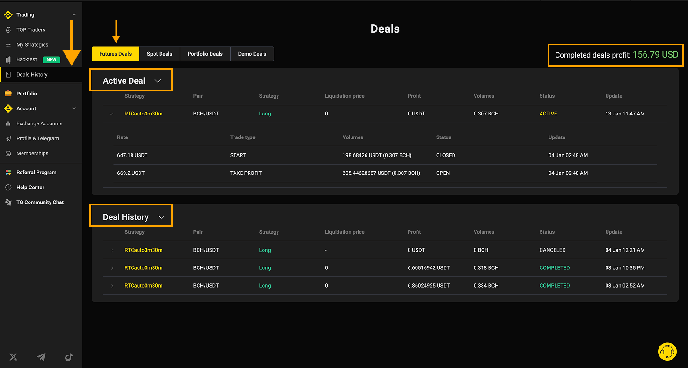Expand the CANCELED deal row chevron

(x=112, y=250)
